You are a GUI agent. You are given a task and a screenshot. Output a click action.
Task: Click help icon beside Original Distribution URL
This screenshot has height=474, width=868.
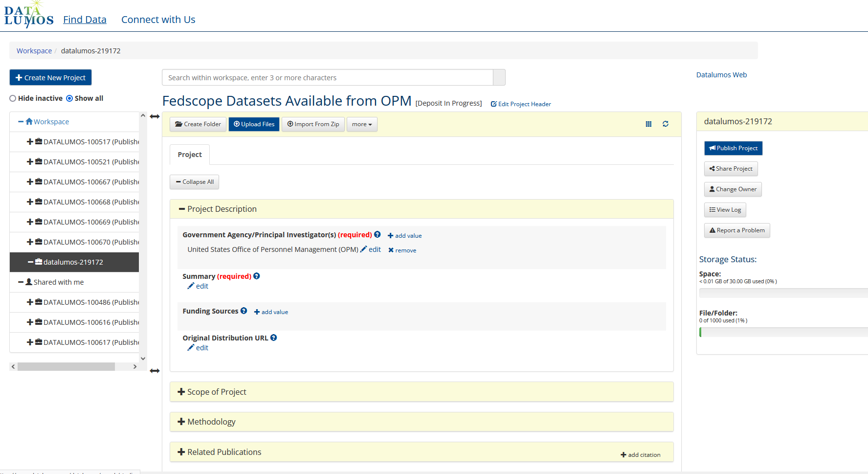(x=273, y=338)
